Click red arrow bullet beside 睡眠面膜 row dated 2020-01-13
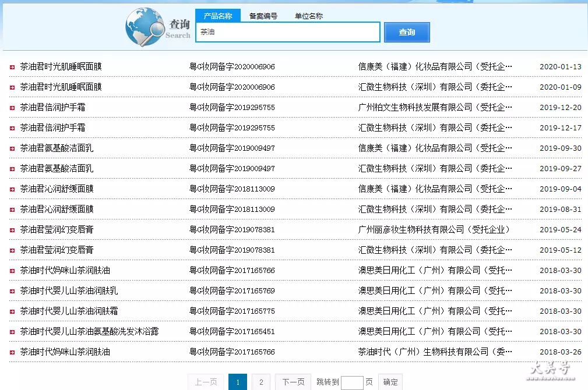Image resolution: width=588 pixels, height=390 pixels. (12, 67)
